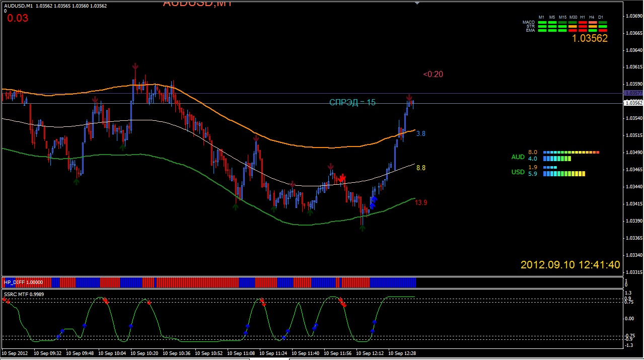Click the 'SSRC MTF 0.9989' indicator label

[x=24, y=294]
